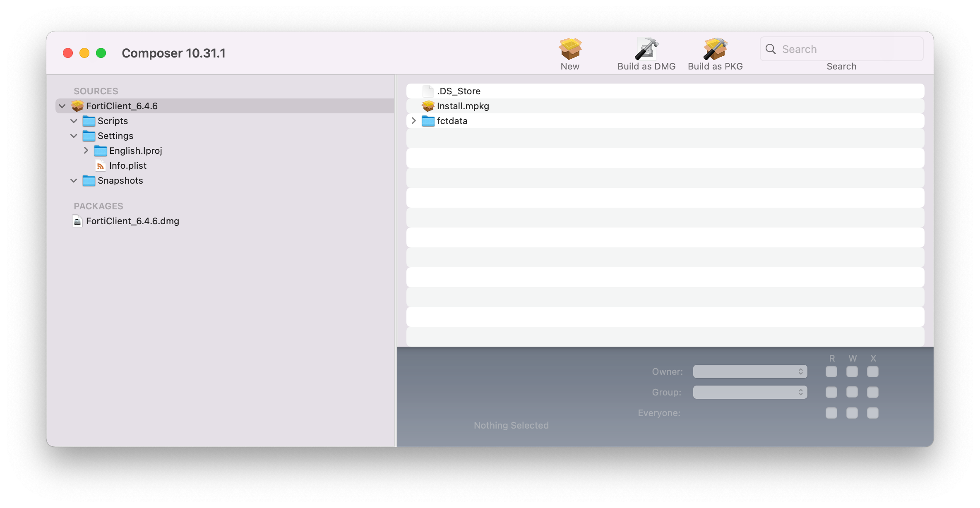The width and height of the screenshot is (980, 508).
Task: Toggle Everyone execute permission checkbox
Action: click(x=873, y=413)
